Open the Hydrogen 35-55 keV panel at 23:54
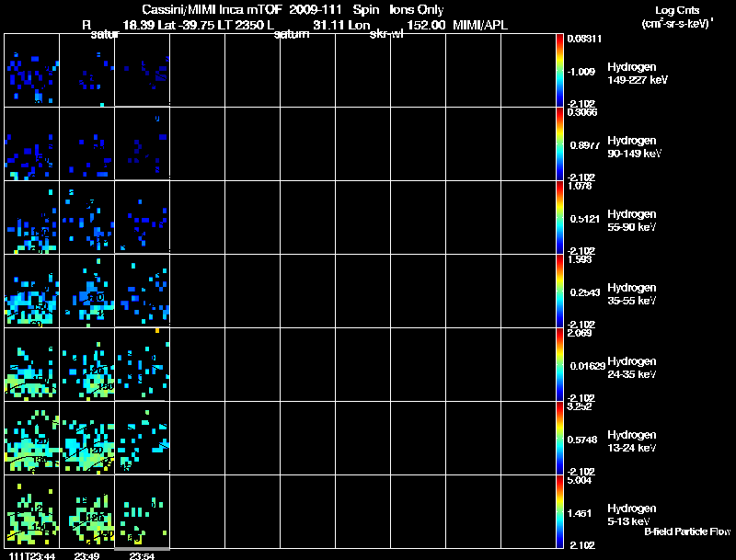The height and width of the screenshot is (560, 736). pyautogui.click(x=143, y=291)
